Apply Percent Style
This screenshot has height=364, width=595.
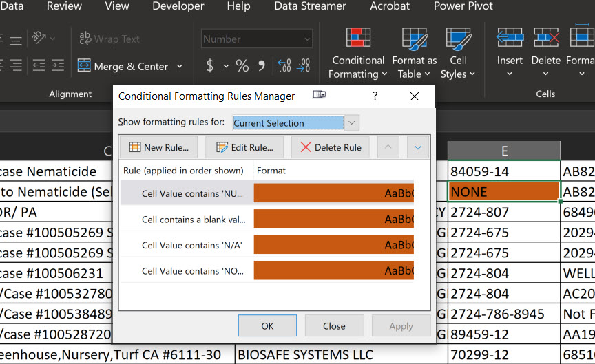(242, 65)
